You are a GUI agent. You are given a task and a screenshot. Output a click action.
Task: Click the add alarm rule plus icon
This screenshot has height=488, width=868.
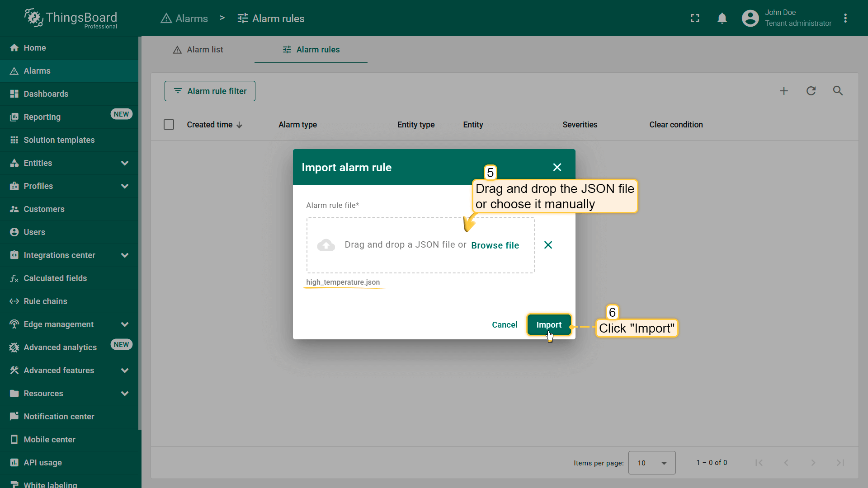point(784,91)
